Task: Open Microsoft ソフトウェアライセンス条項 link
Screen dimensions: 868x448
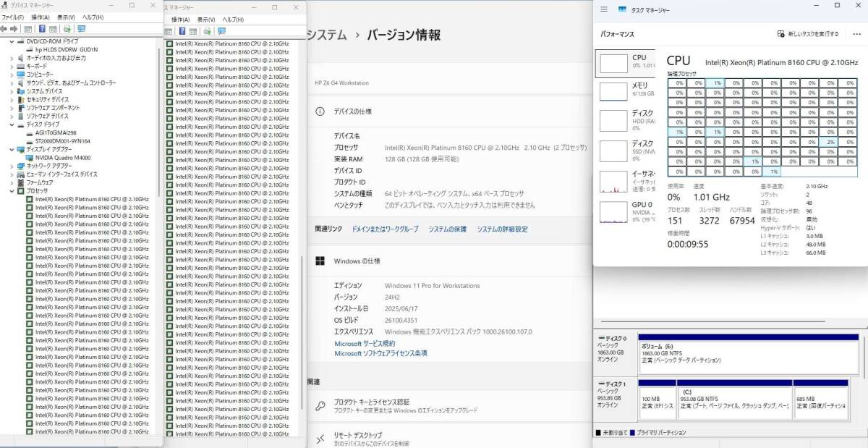Action: (x=380, y=353)
